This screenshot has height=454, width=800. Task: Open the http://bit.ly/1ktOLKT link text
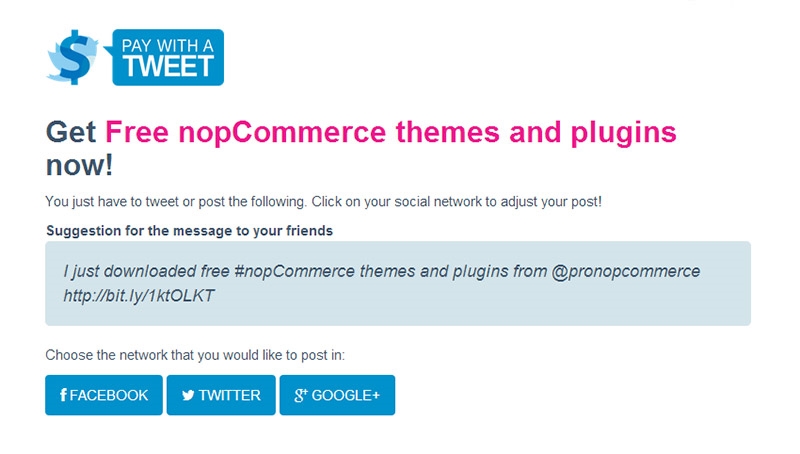[x=139, y=296]
